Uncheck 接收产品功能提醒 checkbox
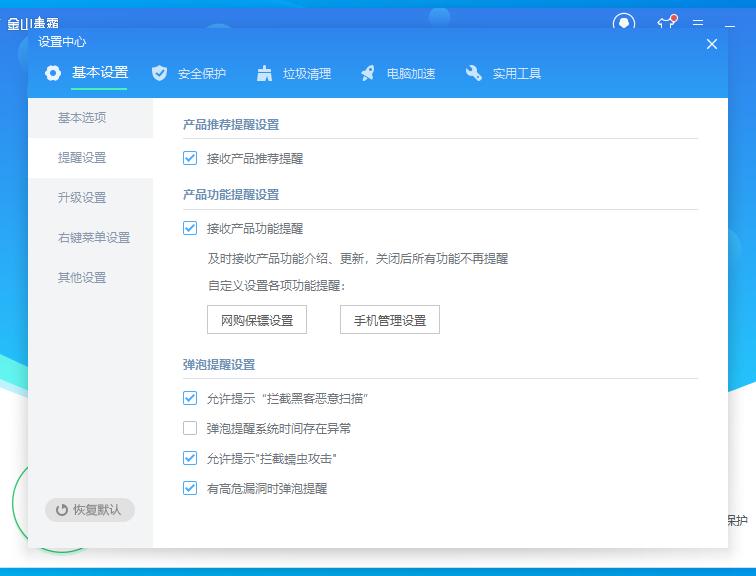756x576 pixels. click(x=190, y=228)
